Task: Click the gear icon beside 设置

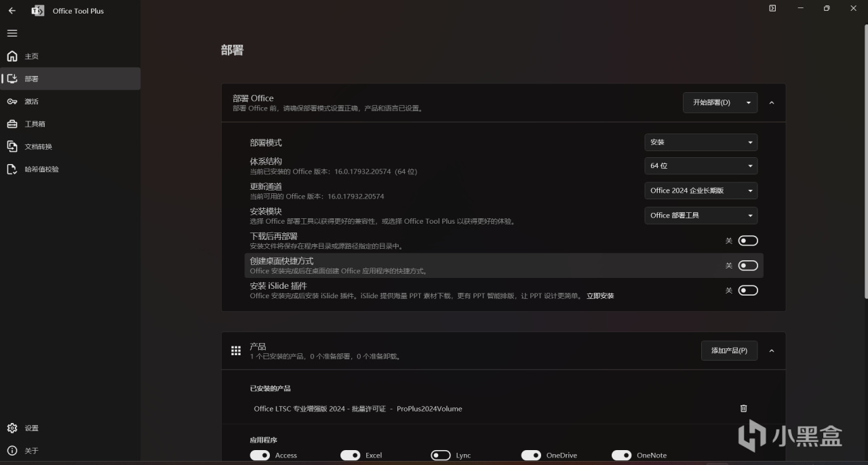Action: 12,428
